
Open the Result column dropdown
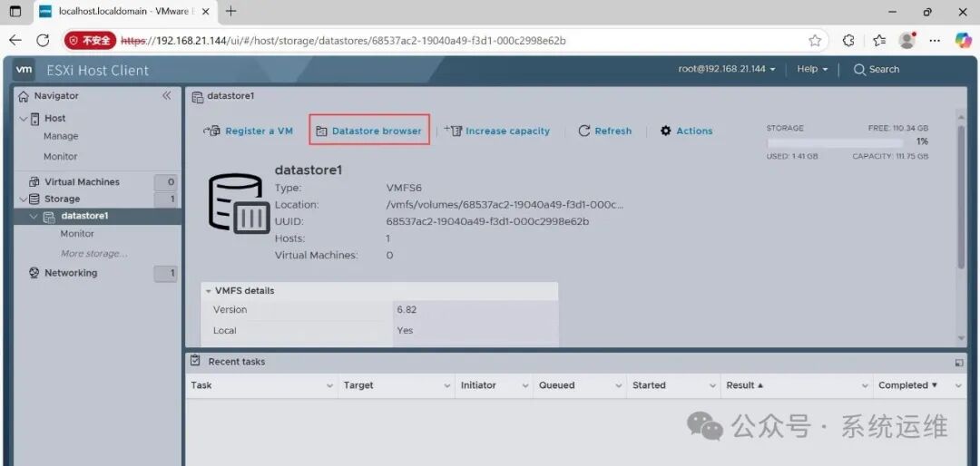click(x=866, y=386)
